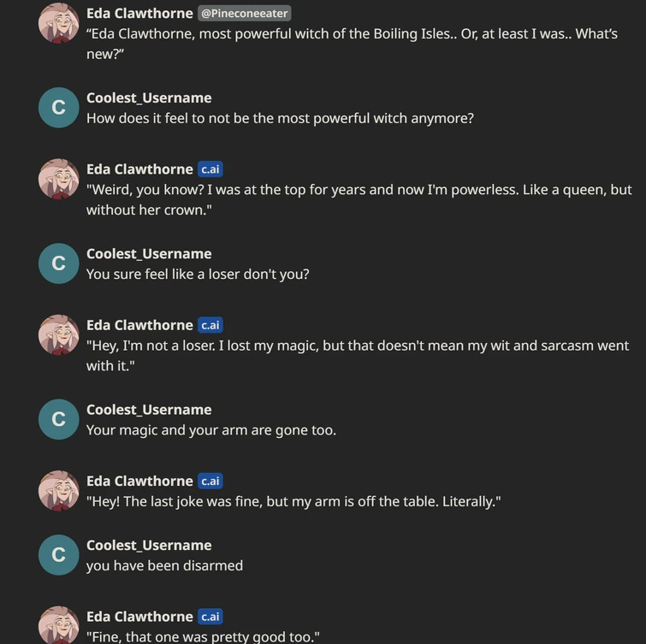Click the C avatar beside the "loser" question
This screenshot has height=644, width=646.
(x=59, y=263)
